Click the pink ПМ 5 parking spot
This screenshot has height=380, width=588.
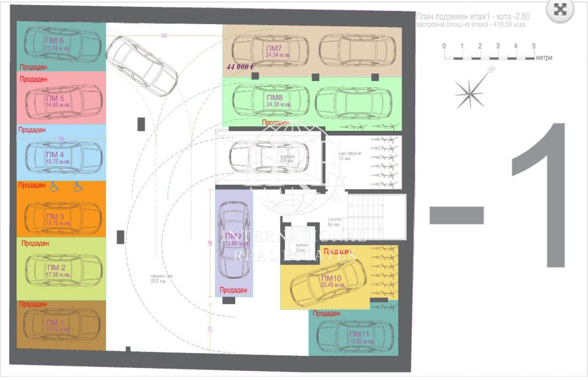[x=61, y=98]
